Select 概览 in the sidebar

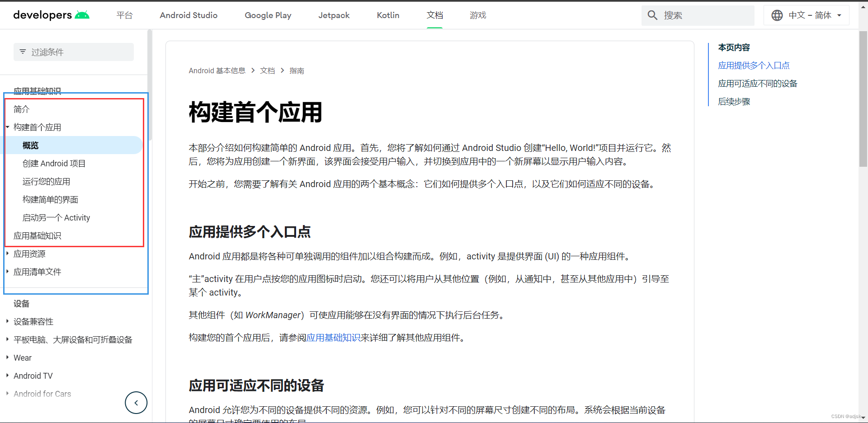click(x=30, y=145)
